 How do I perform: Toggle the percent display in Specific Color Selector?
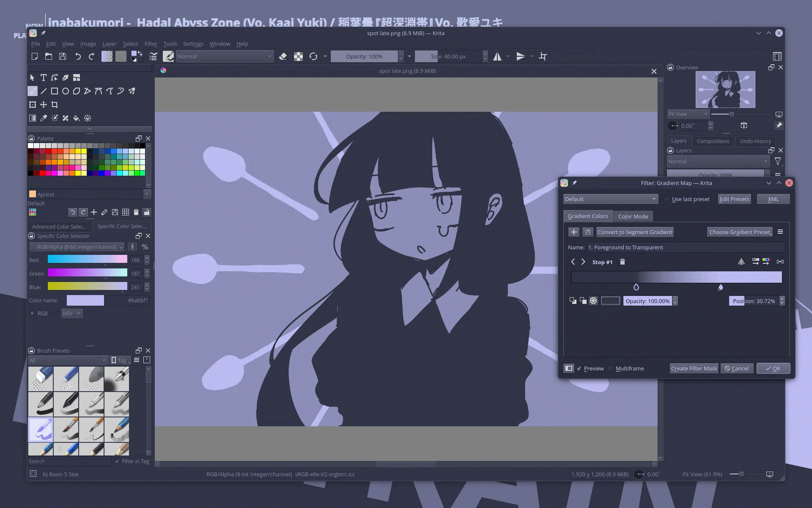[145, 247]
